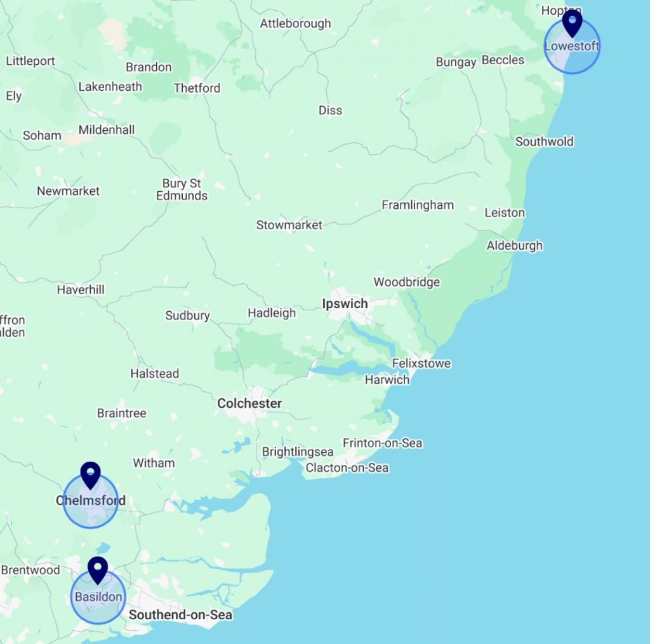The height and width of the screenshot is (644, 650).
Task: Click the Colchester city label
Action: [249, 403]
